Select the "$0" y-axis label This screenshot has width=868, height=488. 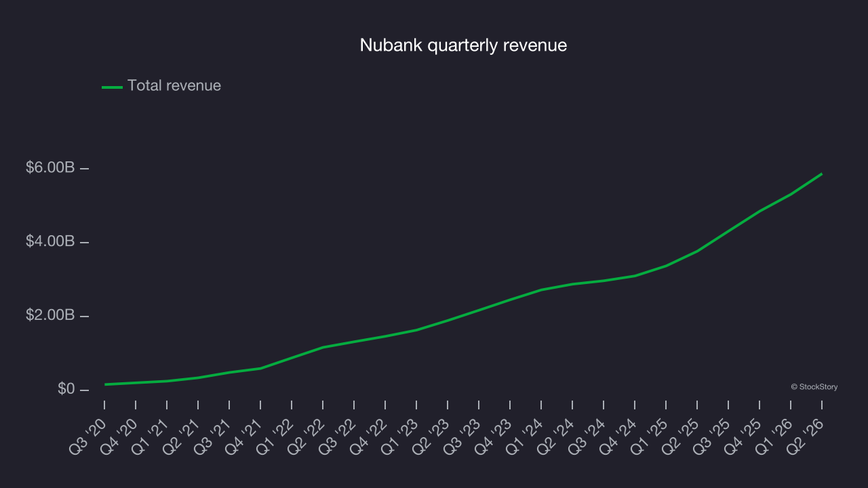click(66, 390)
